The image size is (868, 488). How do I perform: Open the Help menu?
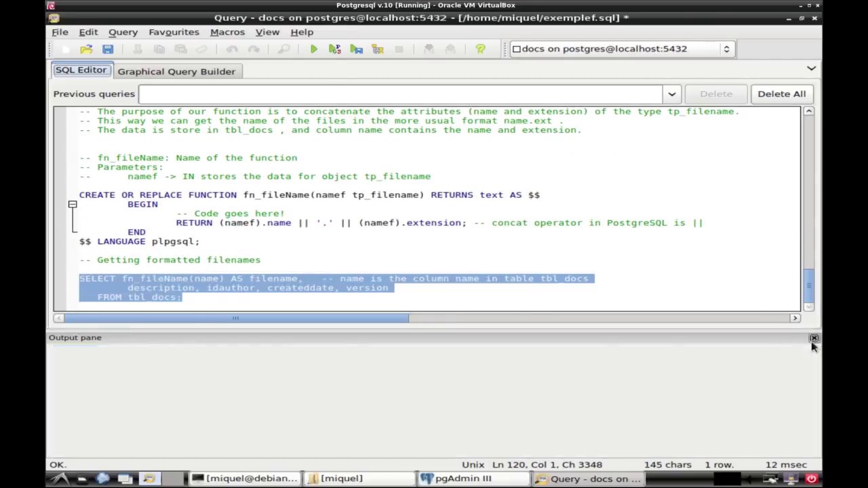click(302, 32)
